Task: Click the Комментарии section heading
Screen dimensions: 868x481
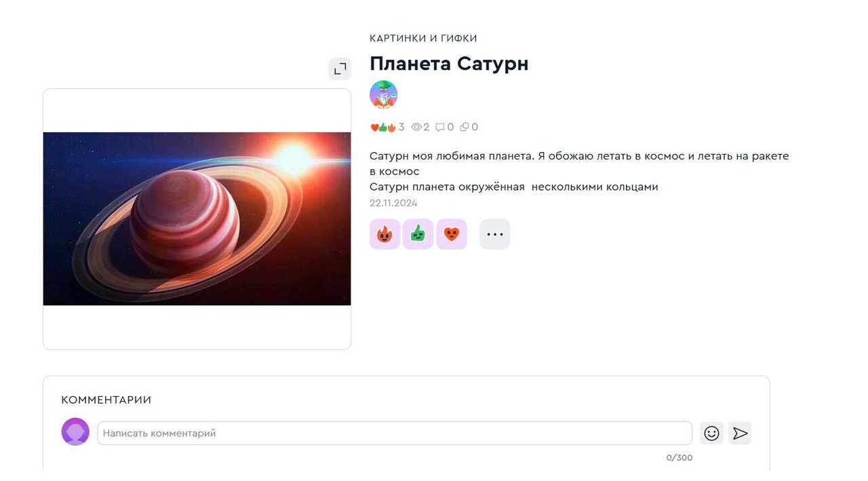Action: click(x=106, y=400)
